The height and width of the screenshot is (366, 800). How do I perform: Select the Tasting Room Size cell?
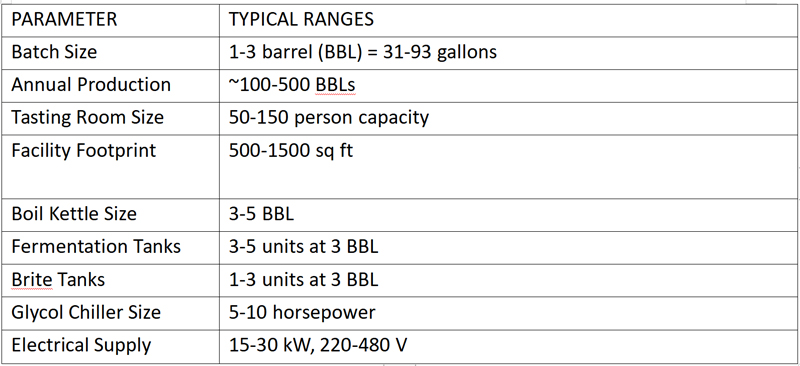[x=110, y=118]
